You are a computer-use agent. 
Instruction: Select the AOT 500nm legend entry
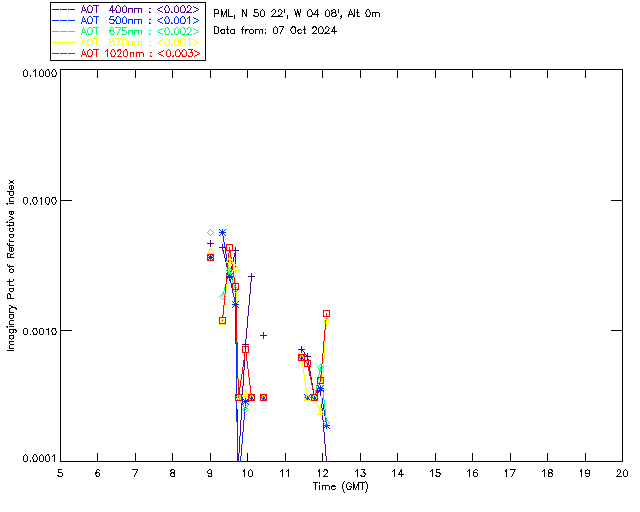pyautogui.click(x=127, y=20)
